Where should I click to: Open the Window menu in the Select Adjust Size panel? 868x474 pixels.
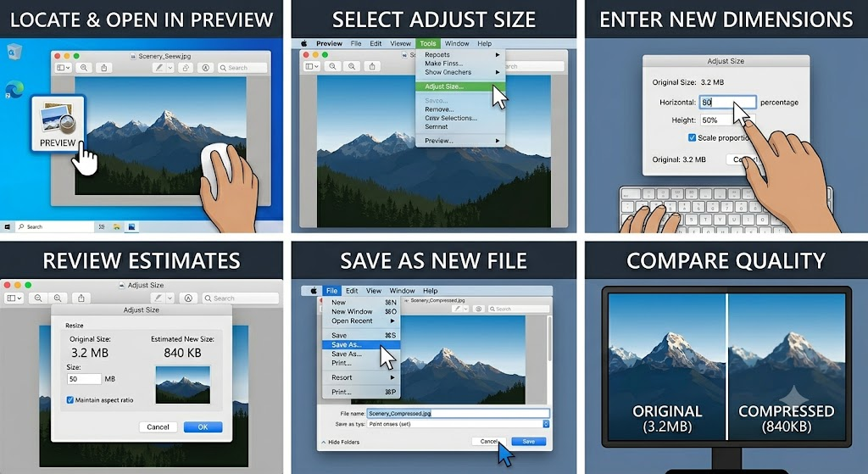tap(457, 43)
